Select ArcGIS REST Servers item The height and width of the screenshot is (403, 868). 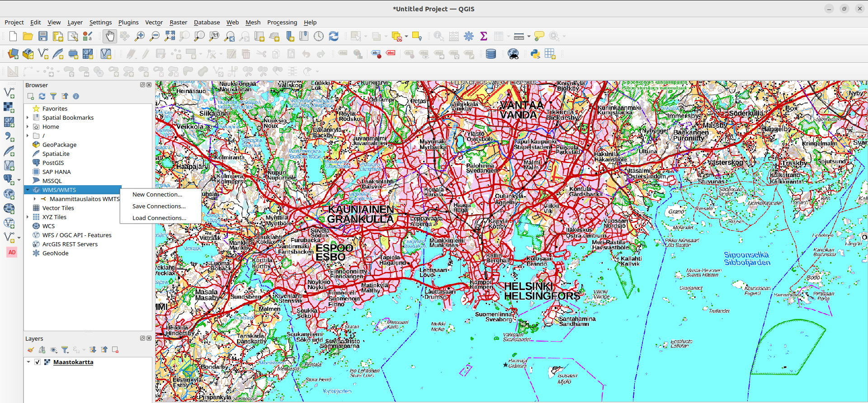click(70, 244)
